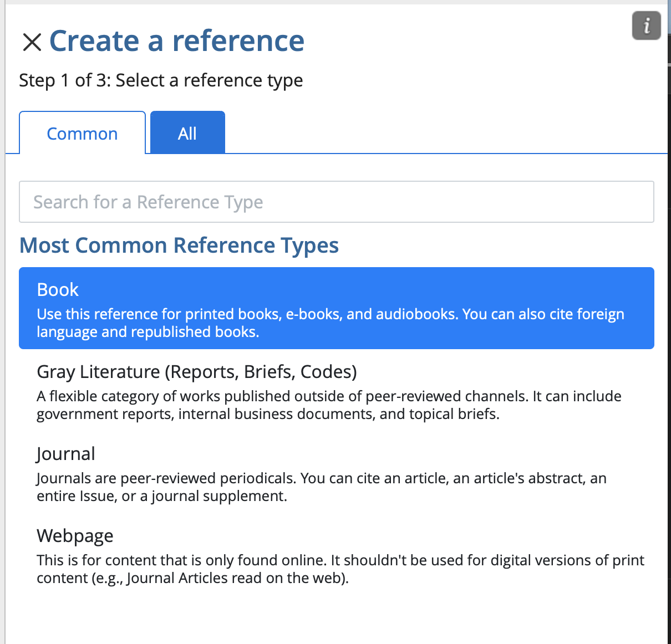Switch to the Common tab
This screenshot has height=644, width=671.
82,134
